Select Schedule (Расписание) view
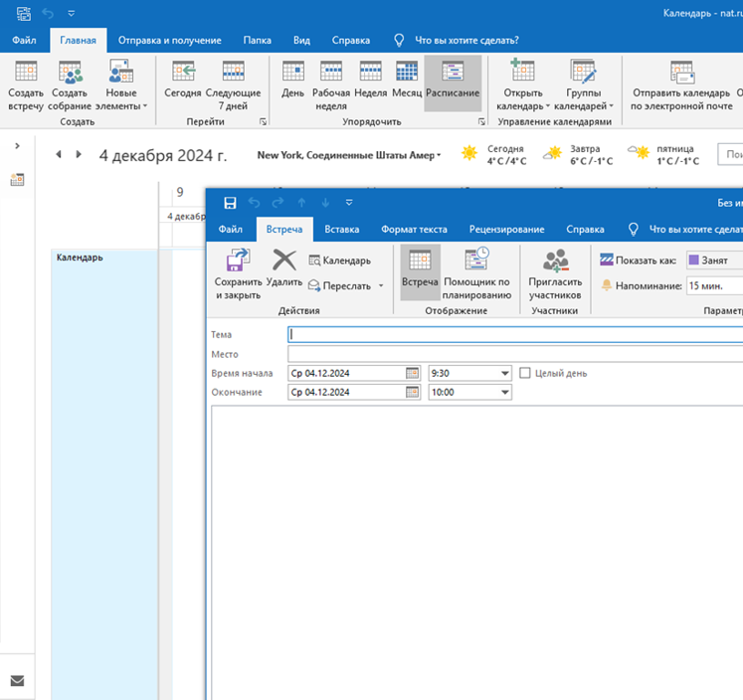The image size is (743, 700). click(x=453, y=84)
